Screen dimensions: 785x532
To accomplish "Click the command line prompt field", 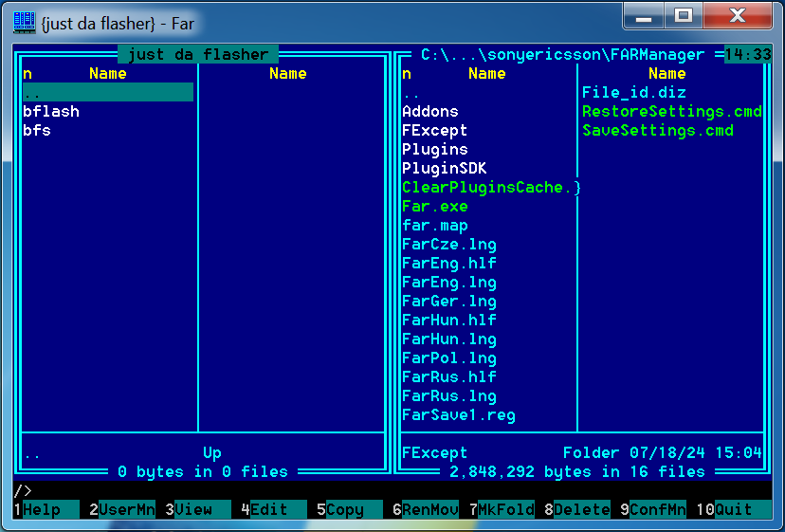I will tap(392, 490).
